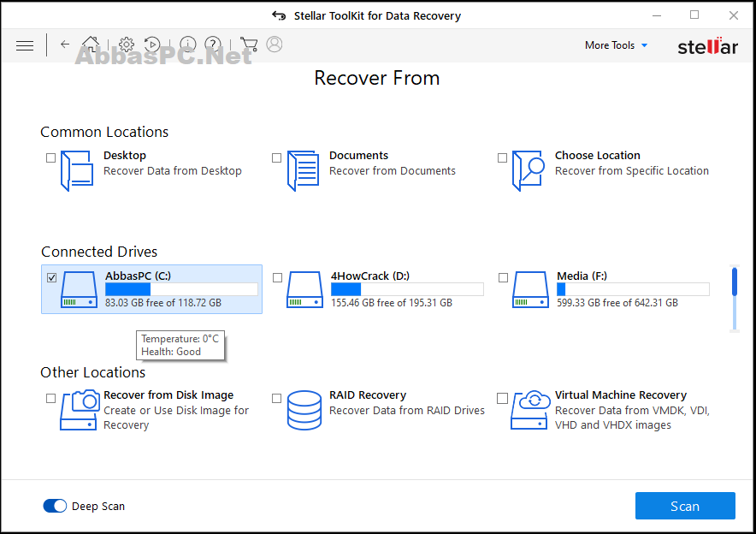Check the Choose Location checkbox
This screenshot has width=756, height=534.
(x=502, y=157)
